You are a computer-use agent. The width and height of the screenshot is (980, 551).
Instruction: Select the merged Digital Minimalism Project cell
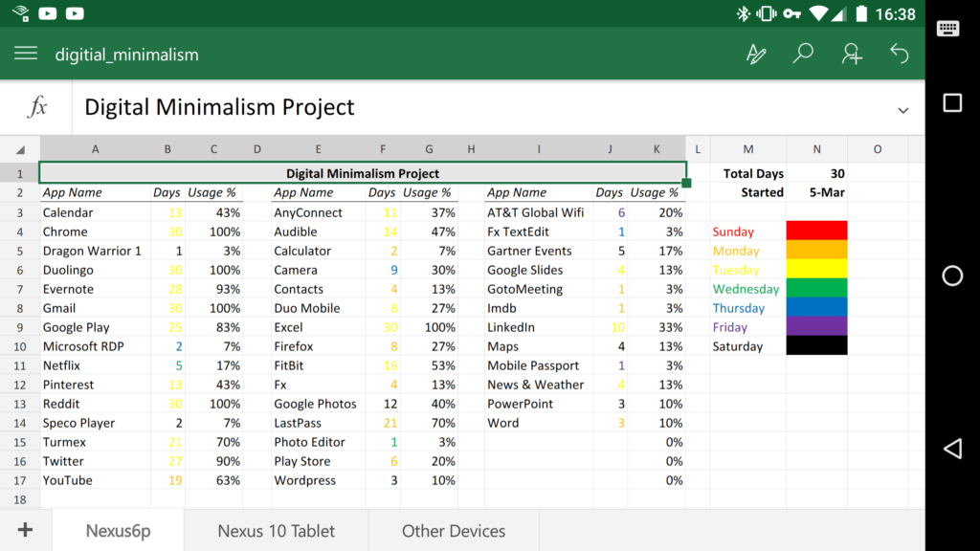pos(363,173)
